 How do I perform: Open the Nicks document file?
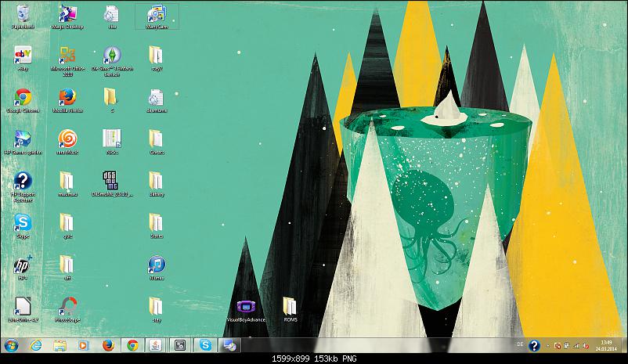point(112,142)
